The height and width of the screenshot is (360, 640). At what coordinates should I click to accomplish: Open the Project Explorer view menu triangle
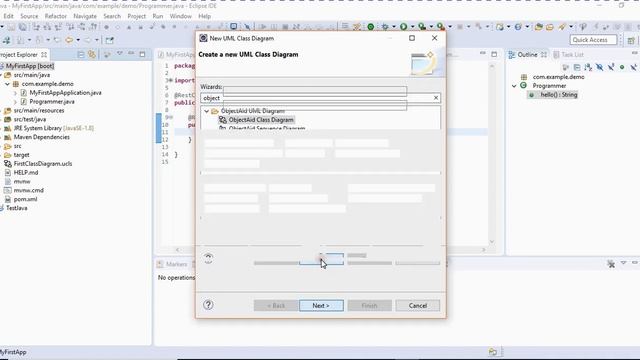[120, 53]
